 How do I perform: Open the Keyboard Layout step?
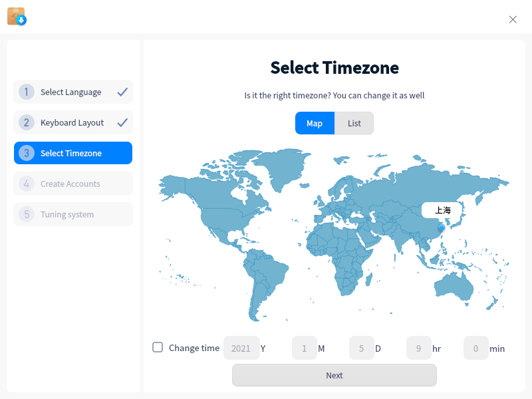73,122
